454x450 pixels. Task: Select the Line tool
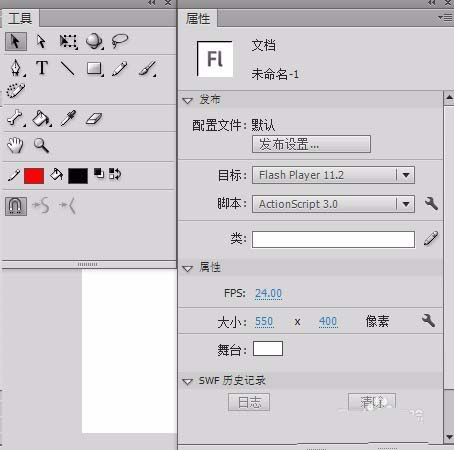pos(68,68)
